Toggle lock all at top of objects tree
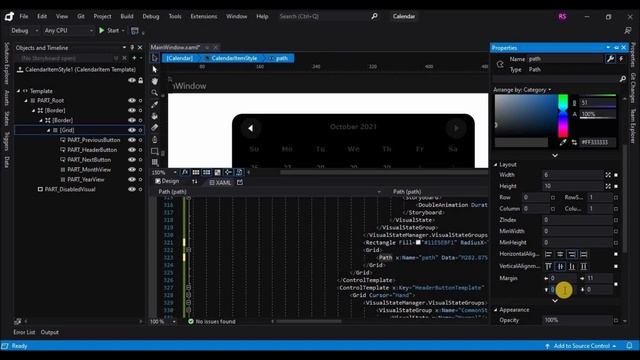The image size is (640, 360). (x=141, y=80)
